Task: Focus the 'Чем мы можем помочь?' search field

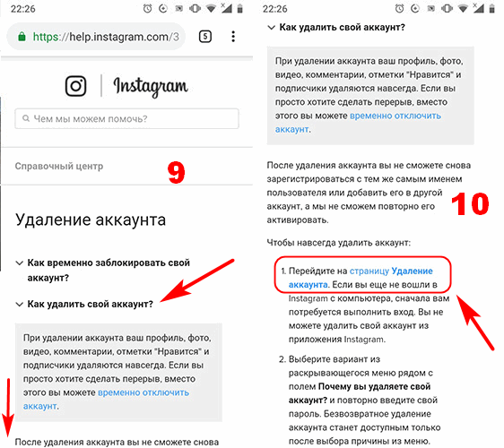Action: [126, 119]
